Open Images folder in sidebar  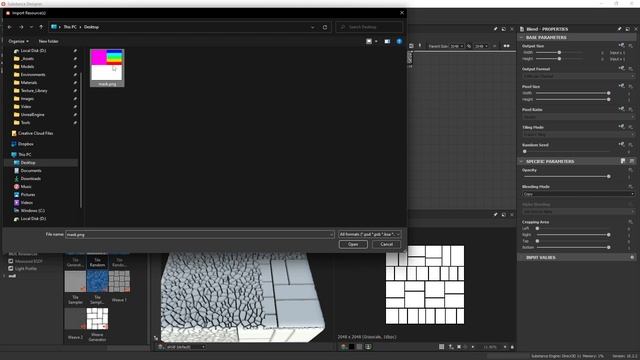(x=27, y=99)
